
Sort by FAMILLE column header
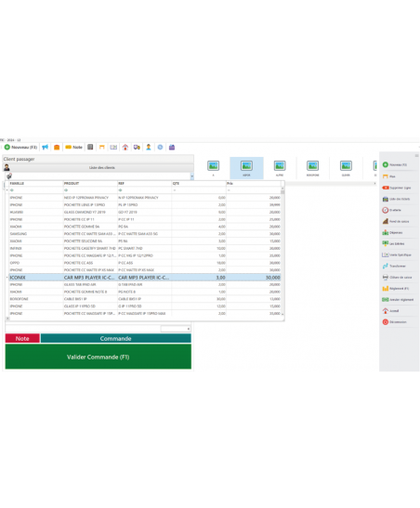[x=35, y=183]
